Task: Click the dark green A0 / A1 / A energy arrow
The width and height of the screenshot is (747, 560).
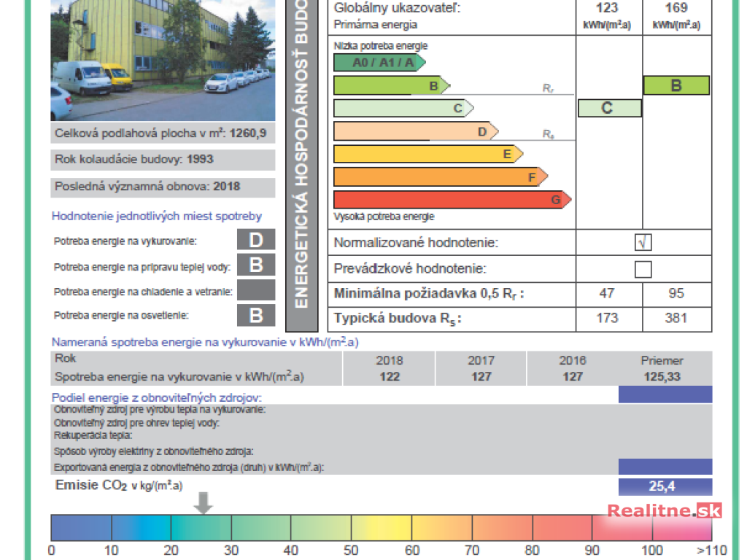Action: (x=379, y=63)
